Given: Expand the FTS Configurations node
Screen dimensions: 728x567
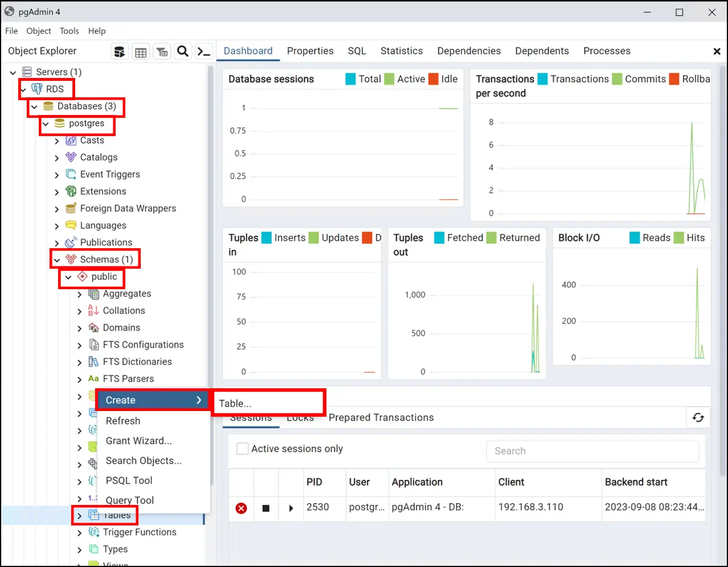Looking at the screenshot, I should (80, 345).
